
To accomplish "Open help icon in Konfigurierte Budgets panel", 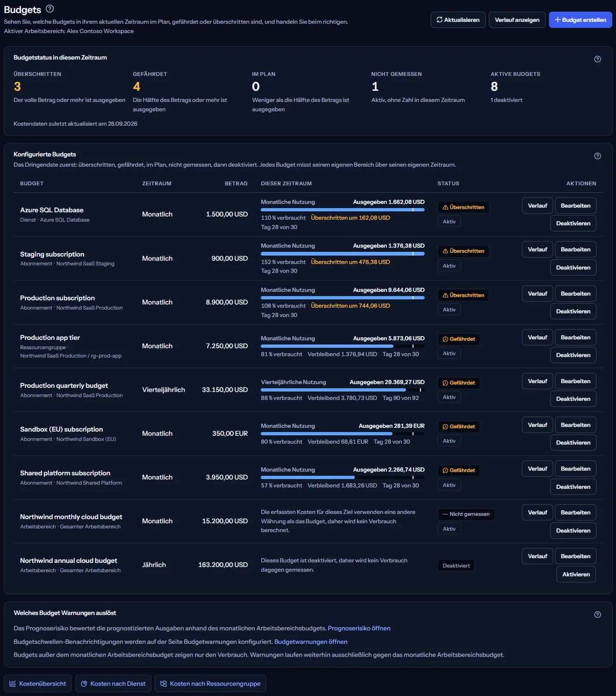I will coord(597,156).
